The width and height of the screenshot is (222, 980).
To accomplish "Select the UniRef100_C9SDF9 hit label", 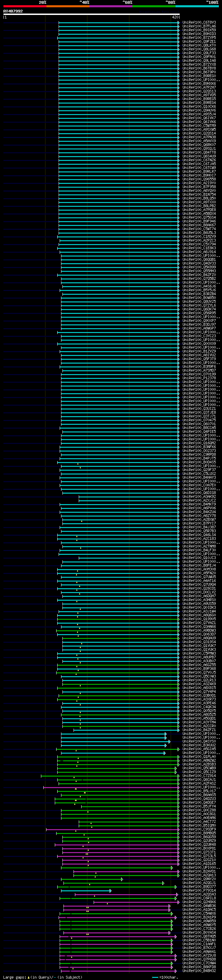I will tap(199, 829).
